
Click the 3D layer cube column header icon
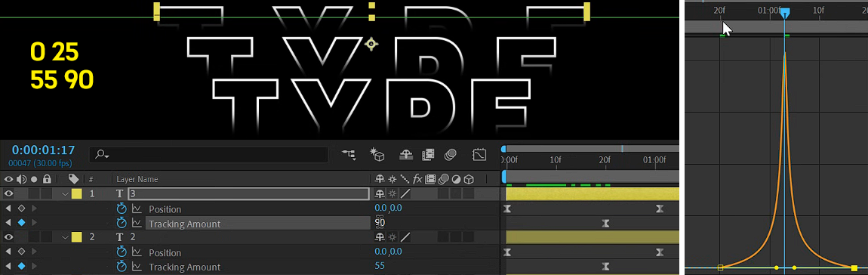469,179
